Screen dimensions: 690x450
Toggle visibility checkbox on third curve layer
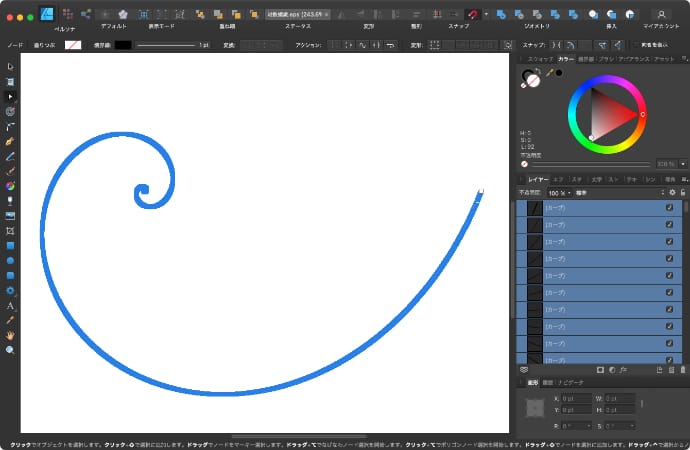tap(670, 242)
